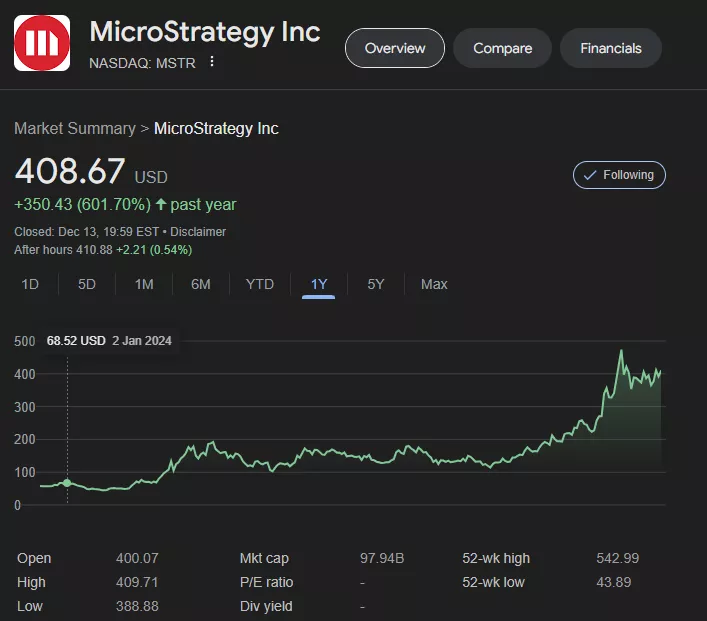This screenshot has height=621, width=707.
Task: Show the 6M chart range
Action: point(201,284)
